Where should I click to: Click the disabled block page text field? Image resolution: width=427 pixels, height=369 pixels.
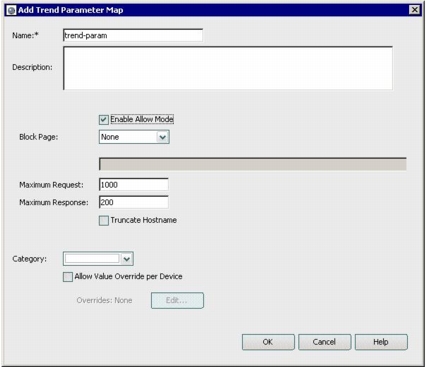(x=253, y=164)
